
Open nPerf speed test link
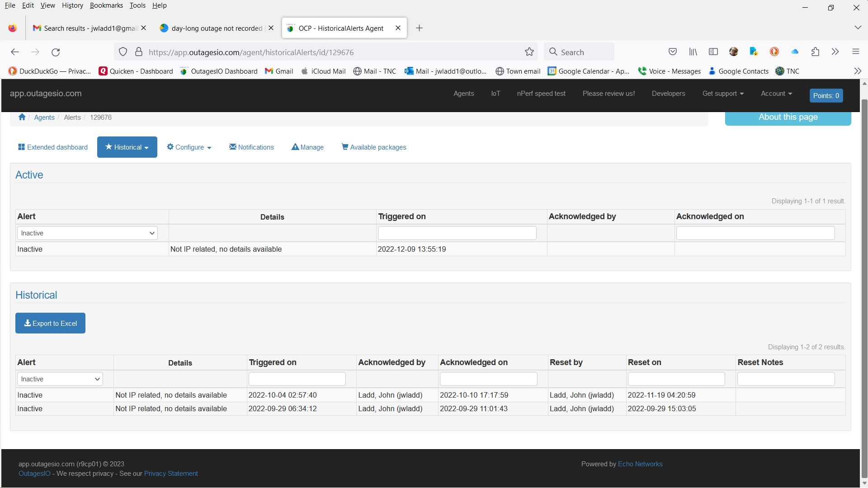[x=541, y=94]
